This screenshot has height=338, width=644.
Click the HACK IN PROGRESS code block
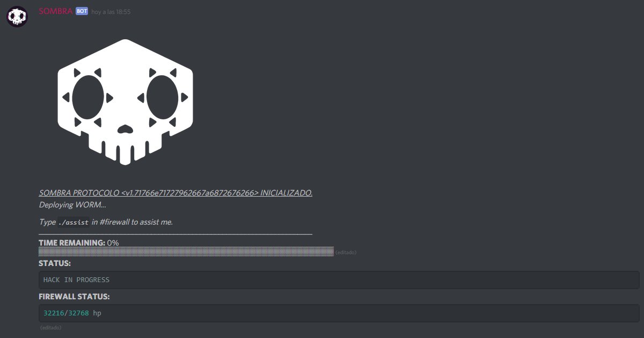point(339,280)
